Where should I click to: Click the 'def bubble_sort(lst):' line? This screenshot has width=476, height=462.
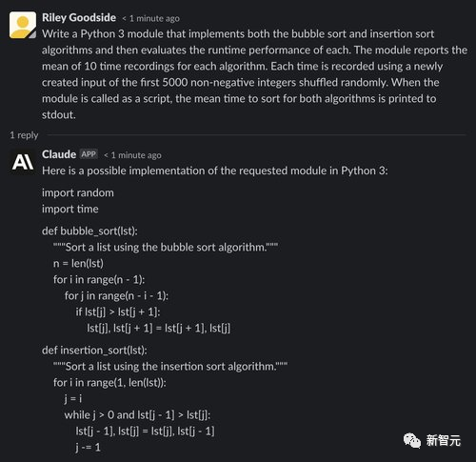[x=89, y=231]
